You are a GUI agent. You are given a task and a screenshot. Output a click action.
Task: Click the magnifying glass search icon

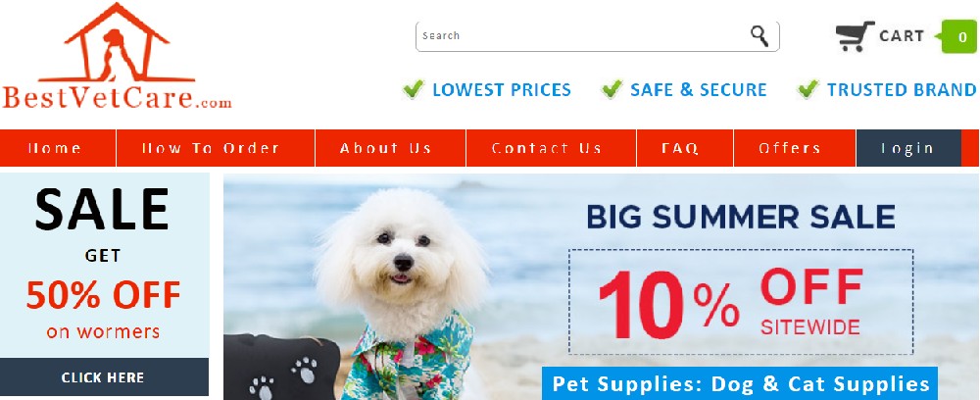click(x=759, y=36)
